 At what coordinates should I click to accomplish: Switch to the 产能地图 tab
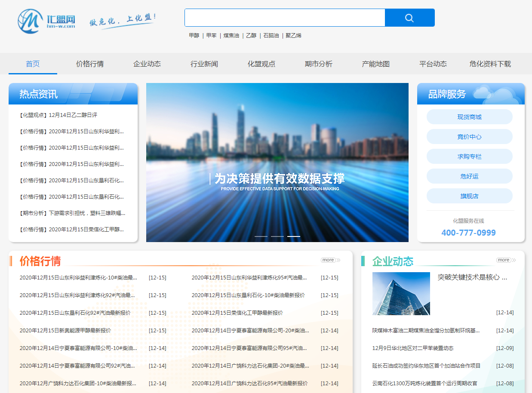(x=375, y=64)
